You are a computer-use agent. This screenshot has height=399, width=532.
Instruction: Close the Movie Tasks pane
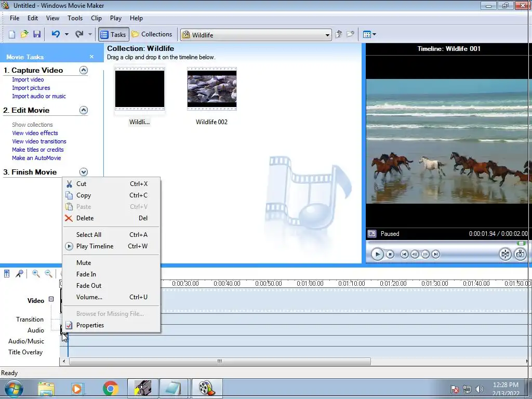click(91, 57)
